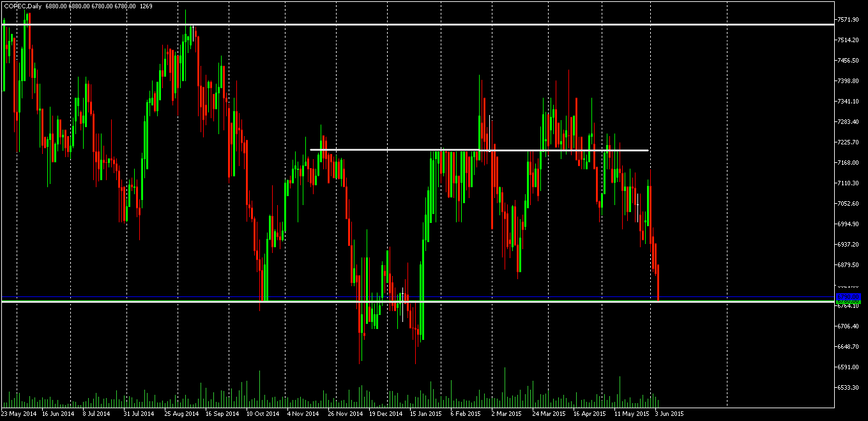This screenshot has height=421, width=868.
Task: Select the 7571.90 price label
Action: click(x=849, y=20)
